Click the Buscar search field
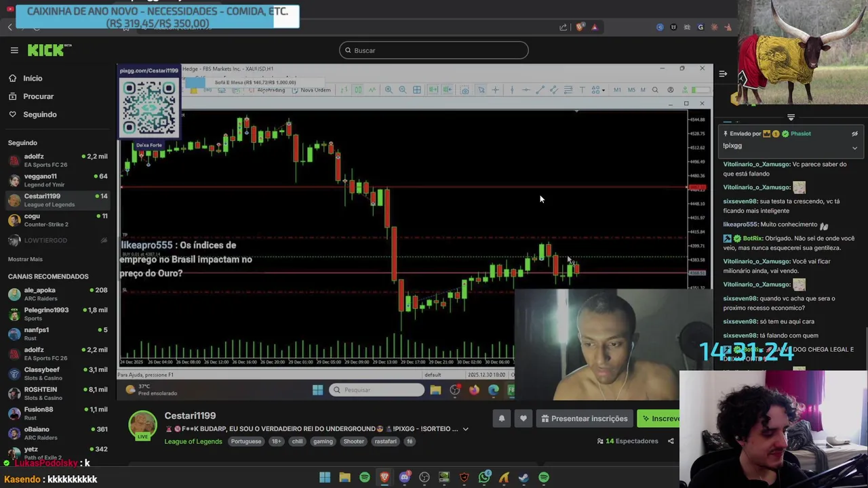 tap(433, 50)
